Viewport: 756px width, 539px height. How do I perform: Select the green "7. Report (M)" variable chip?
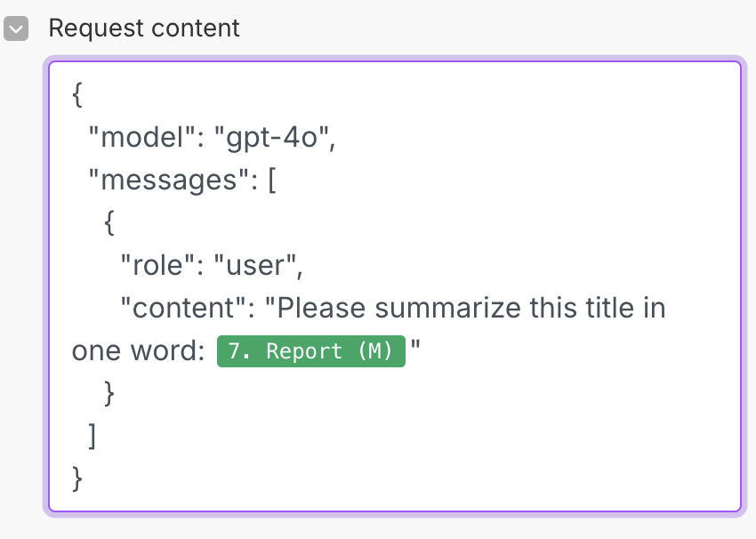tap(310, 351)
